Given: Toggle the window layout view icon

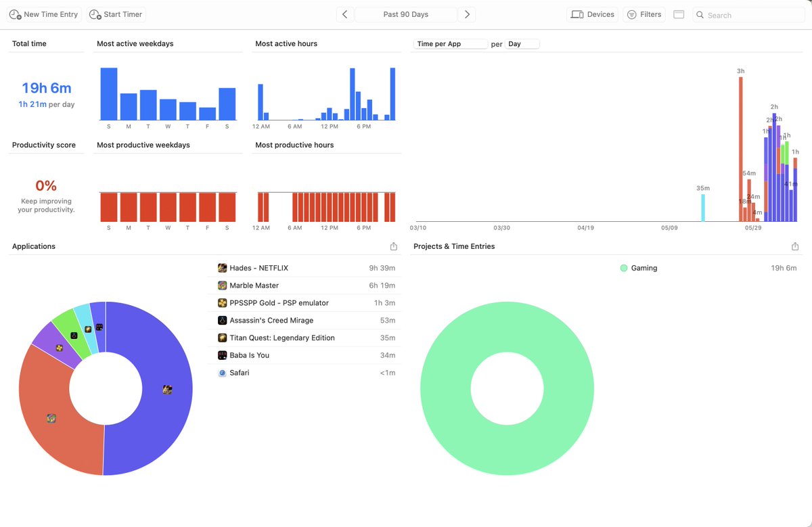Looking at the screenshot, I should [679, 14].
